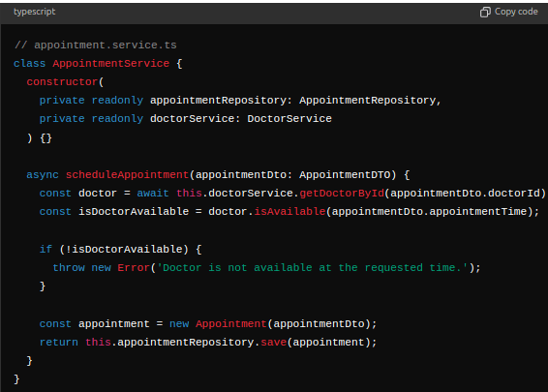Click the if keyword
Image resolution: width=548 pixels, height=392 pixels.
pyautogui.click(x=46, y=249)
